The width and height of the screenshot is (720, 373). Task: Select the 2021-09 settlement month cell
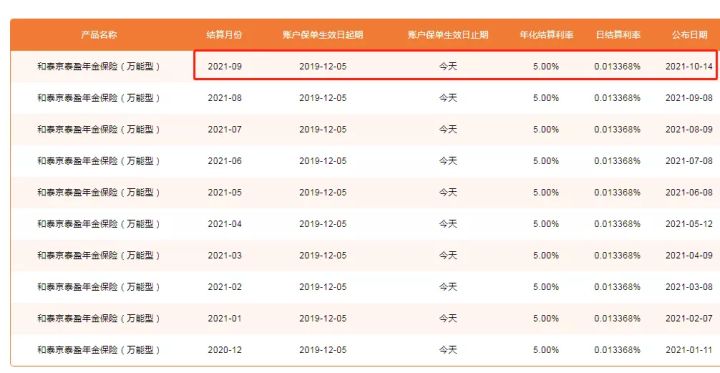point(225,67)
